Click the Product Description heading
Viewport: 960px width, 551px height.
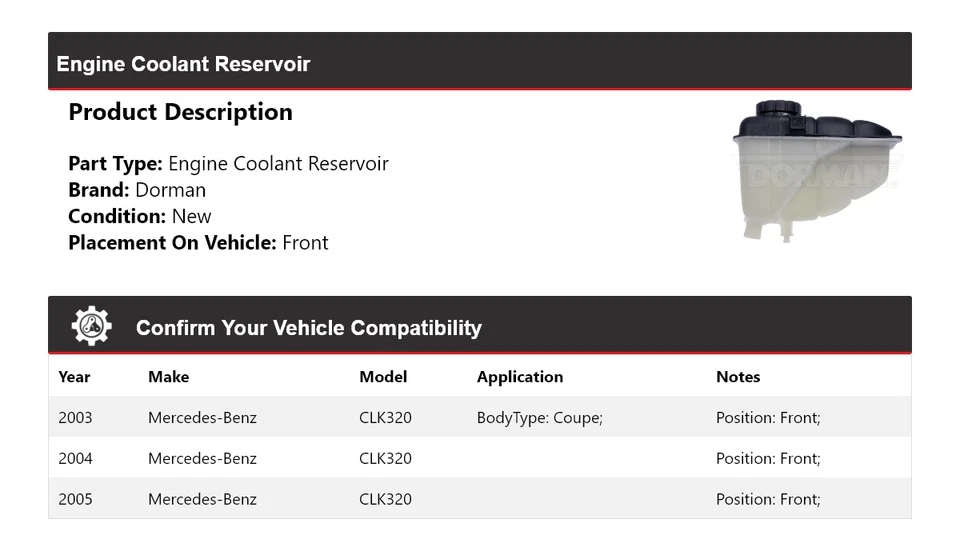pyautogui.click(x=180, y=112)
